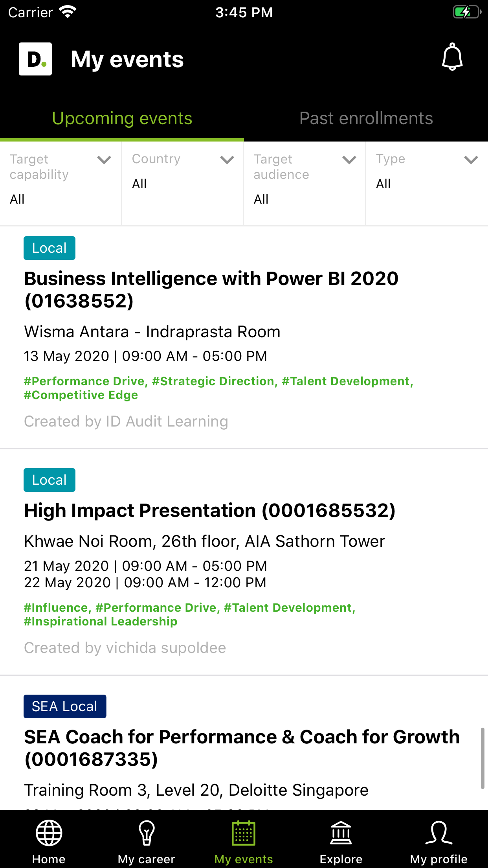
Task: Open notifications bell icon
Action: point(452,57)
